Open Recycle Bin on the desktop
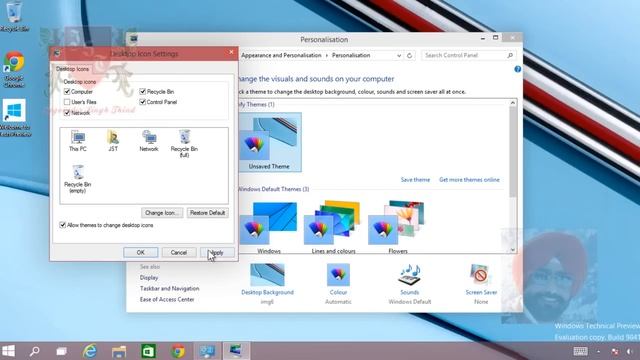Screen dimensions: 640x360 14,16
